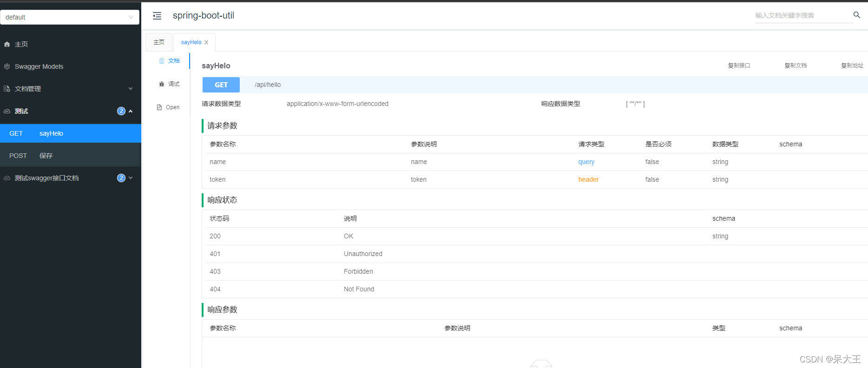This screenshot has height=368, width=868.
Task: Click the query request type value
Action: tap(586, 162)
